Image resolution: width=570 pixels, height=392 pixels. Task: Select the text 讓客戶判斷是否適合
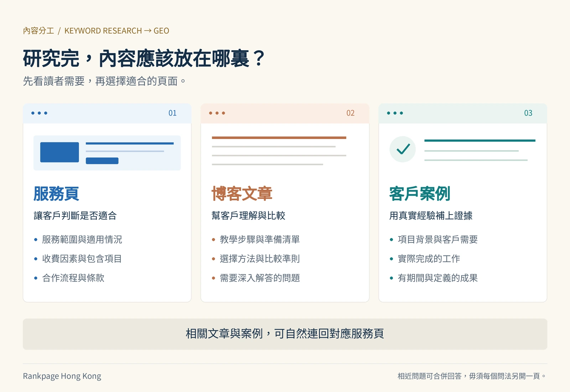coord(75,216)
